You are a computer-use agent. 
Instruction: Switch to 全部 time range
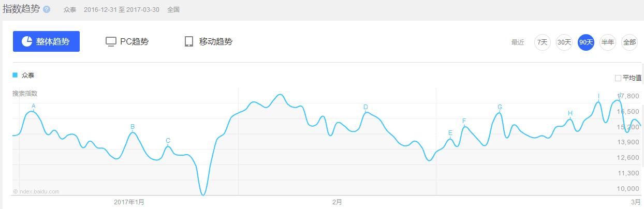(629, 42)
